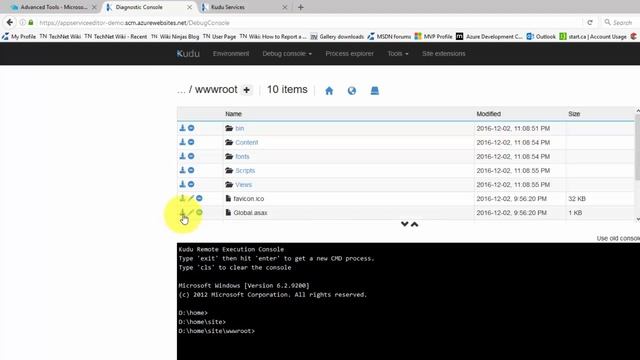
Task: Delete favicon.ico file
Action: 199,198
